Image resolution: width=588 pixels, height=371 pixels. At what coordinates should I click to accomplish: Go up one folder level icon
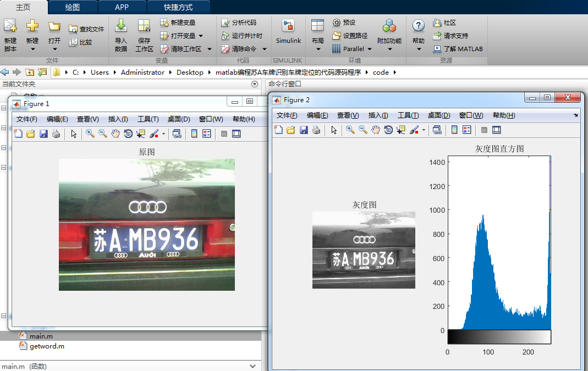tap(30, 72)
